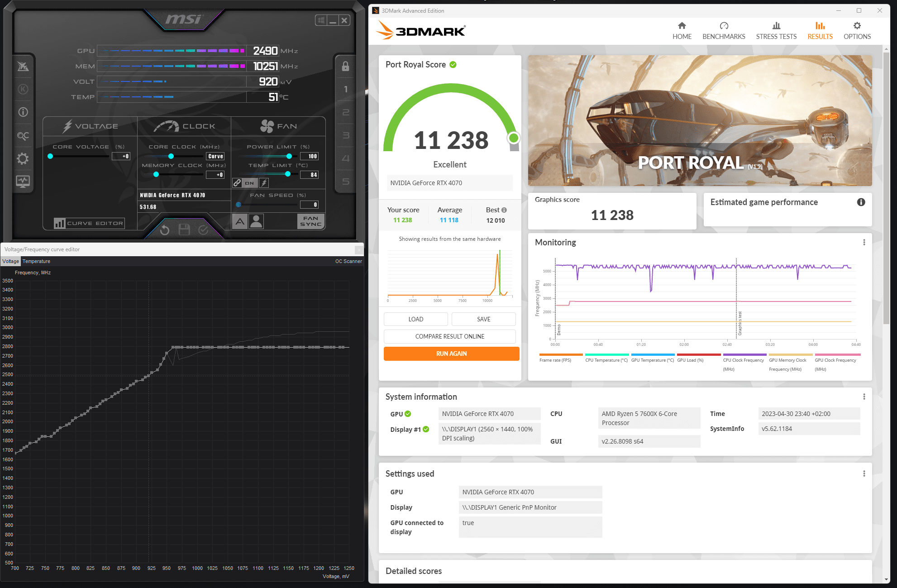Click the Power Limit slider handle
The width and height of the screenshot is (897, 588).
pos(289,156)
